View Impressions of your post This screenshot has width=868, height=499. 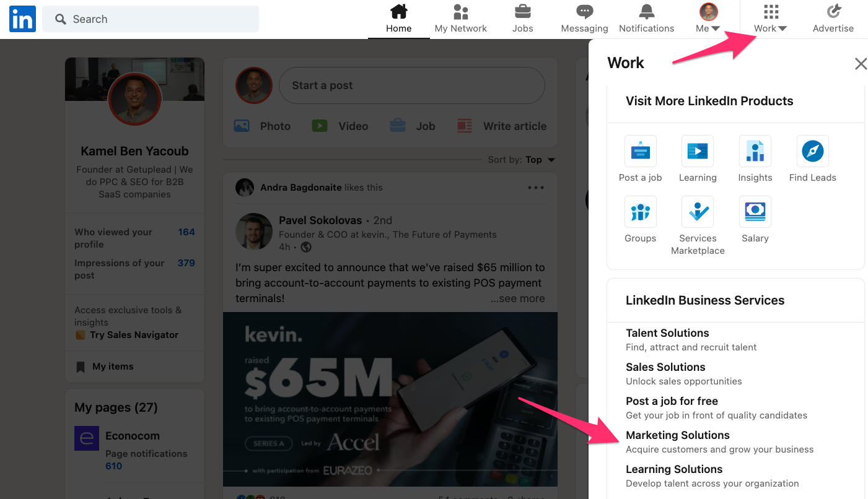point(134,269)
